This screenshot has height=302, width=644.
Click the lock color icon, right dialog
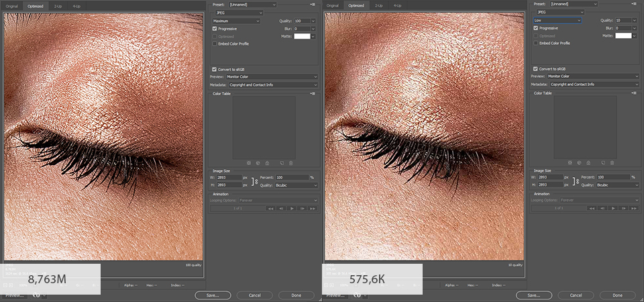(x=588, y=162)
